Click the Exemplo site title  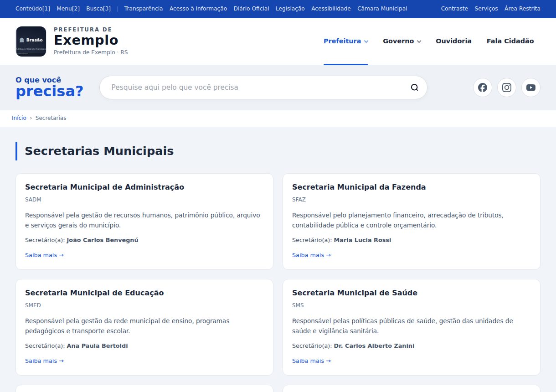click(x=86, y=41)
